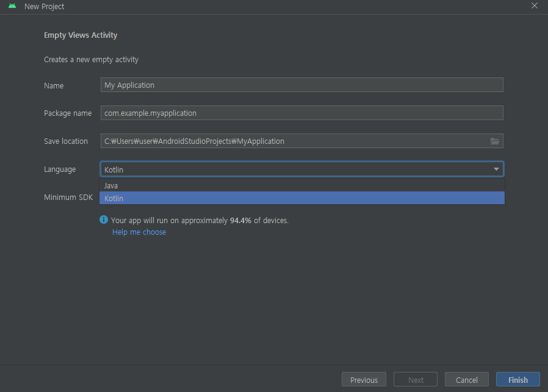The height and width of the screenshot is (392, 548).
Task: Click the Empty Views Activity heading
Action: [81, 35]
